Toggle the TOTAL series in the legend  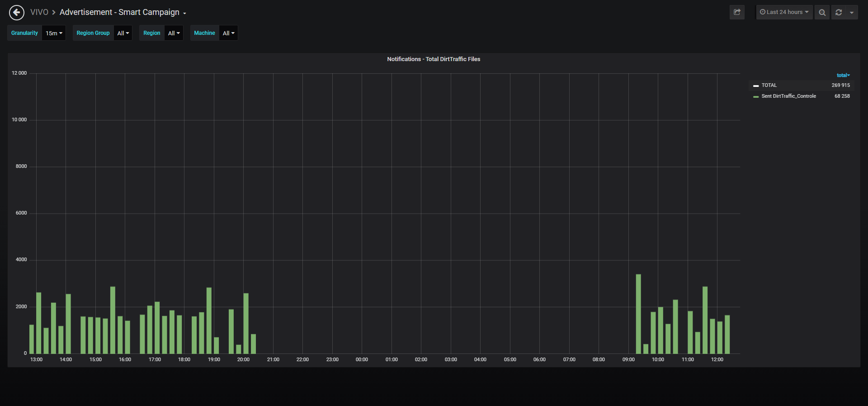pyautogui.click(x=769, y=85)
